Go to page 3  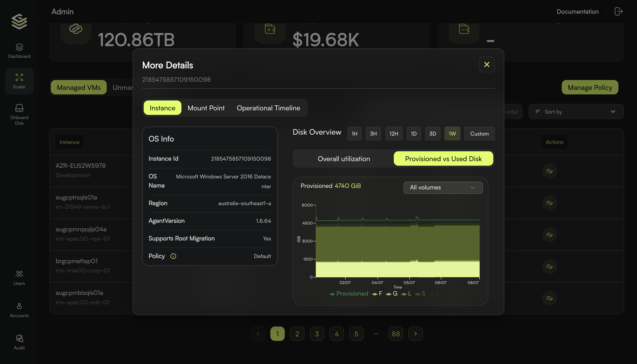point(317,333)
